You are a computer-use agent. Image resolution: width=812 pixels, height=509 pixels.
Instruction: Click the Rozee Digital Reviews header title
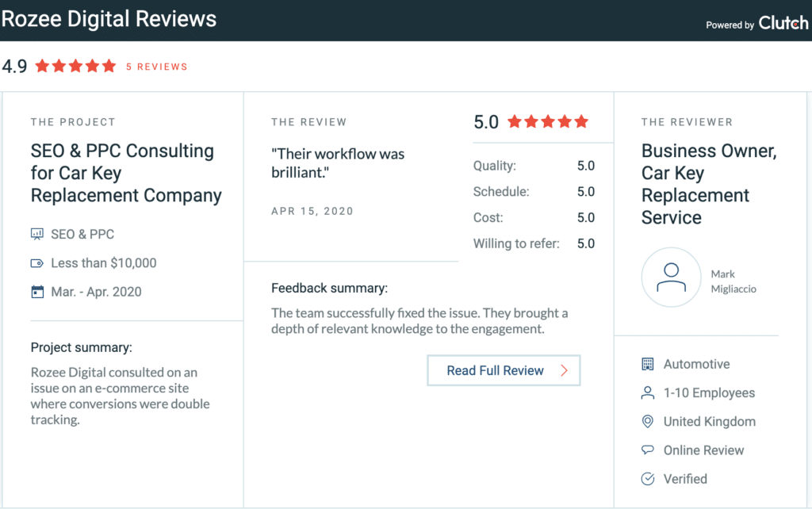click(x=109, y=19)
